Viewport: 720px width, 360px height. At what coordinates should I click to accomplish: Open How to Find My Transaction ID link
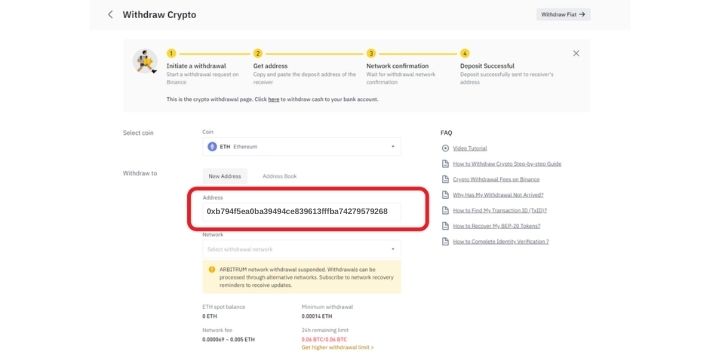pos(500,211)
